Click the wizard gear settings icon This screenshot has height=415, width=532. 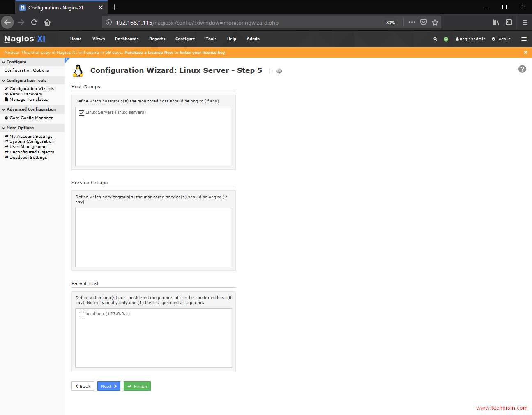[x=279, y=71]
